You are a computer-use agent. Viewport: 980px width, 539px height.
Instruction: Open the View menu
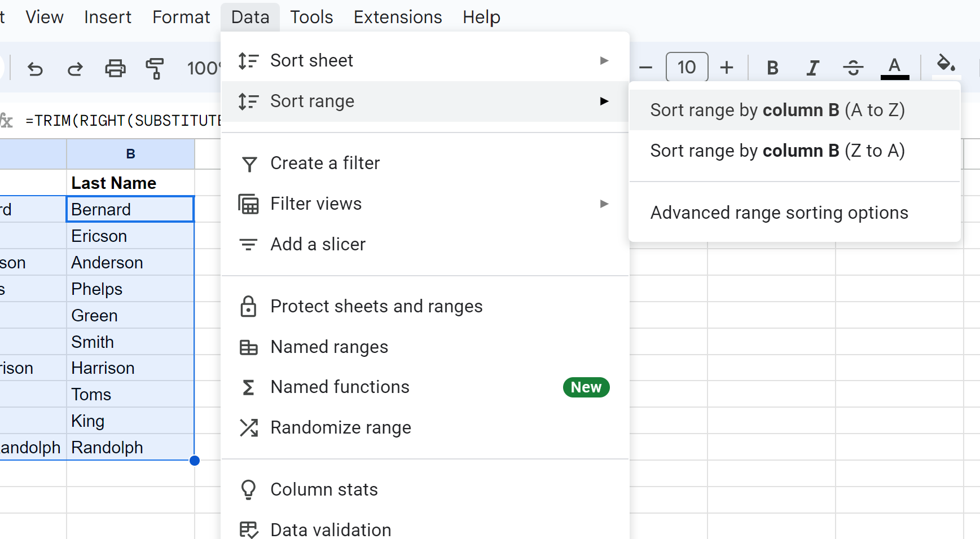coord(45,17)
